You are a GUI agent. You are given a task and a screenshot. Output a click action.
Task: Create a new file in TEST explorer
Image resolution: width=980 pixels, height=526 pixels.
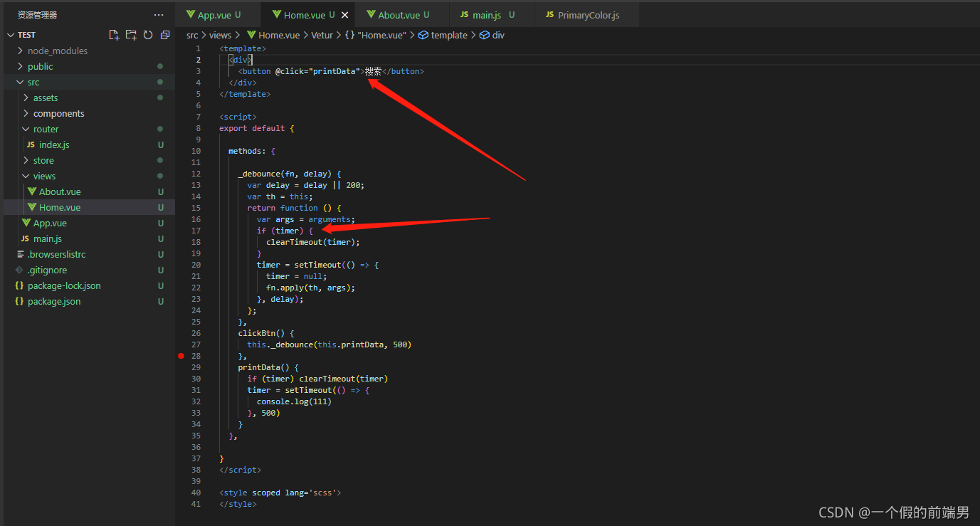(x=114, y=35)
